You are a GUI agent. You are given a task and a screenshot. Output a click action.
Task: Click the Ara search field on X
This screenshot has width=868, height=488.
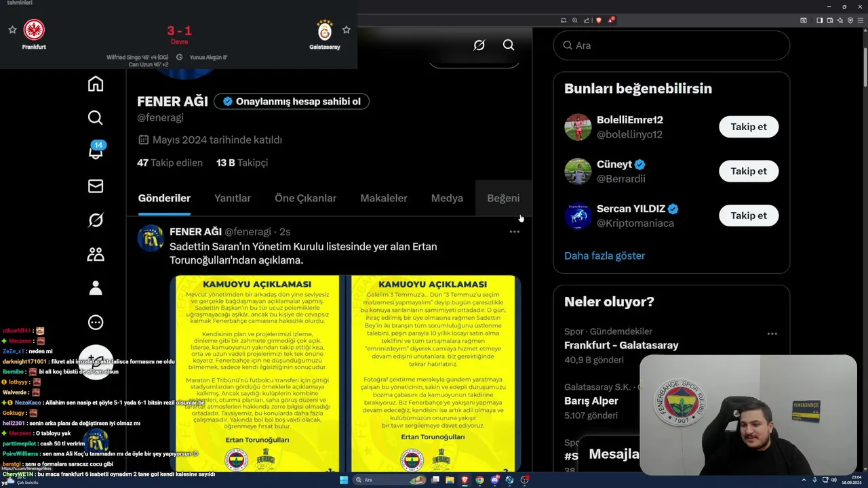(671, 45)
